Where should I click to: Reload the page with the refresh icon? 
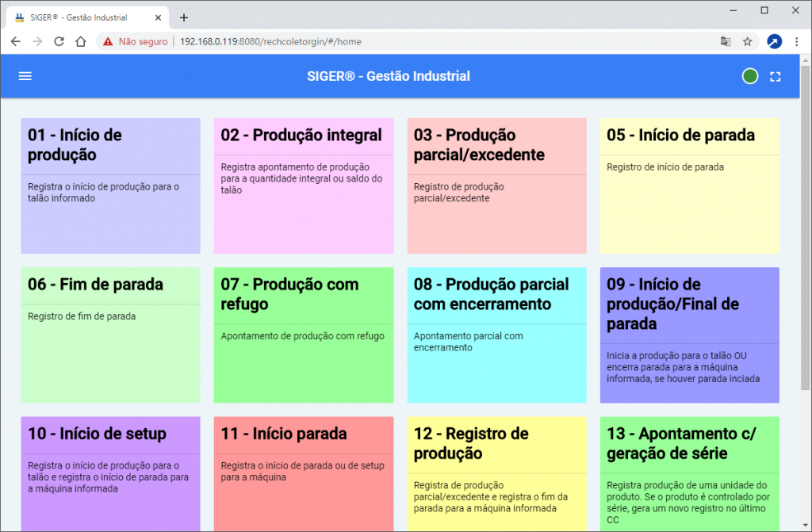tap(59, 41)
